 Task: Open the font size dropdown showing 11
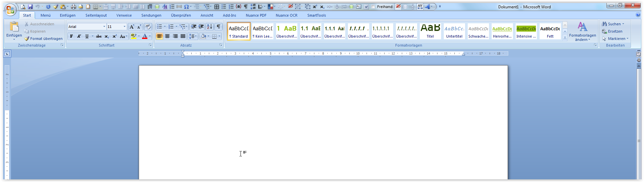point(125,27)
